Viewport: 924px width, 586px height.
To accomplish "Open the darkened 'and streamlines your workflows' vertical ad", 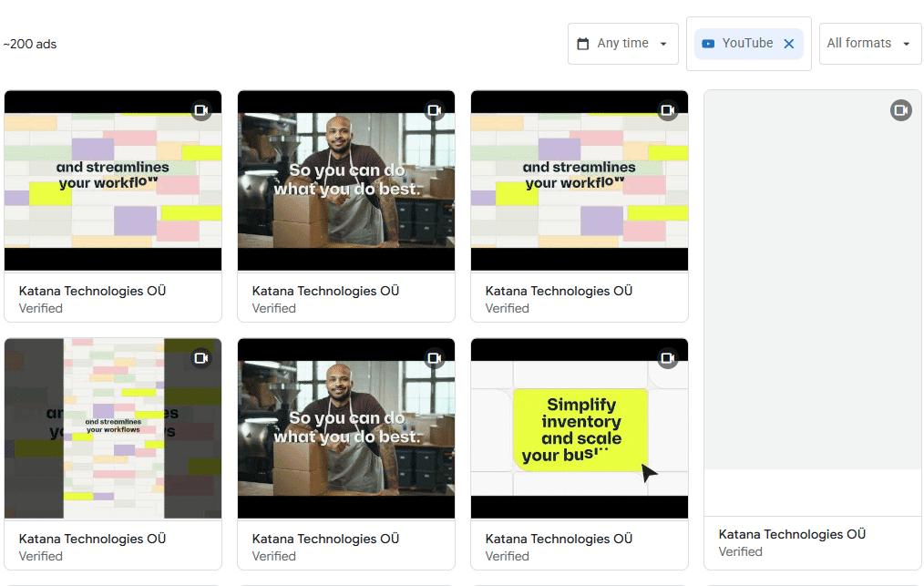I will coord(113,428).
